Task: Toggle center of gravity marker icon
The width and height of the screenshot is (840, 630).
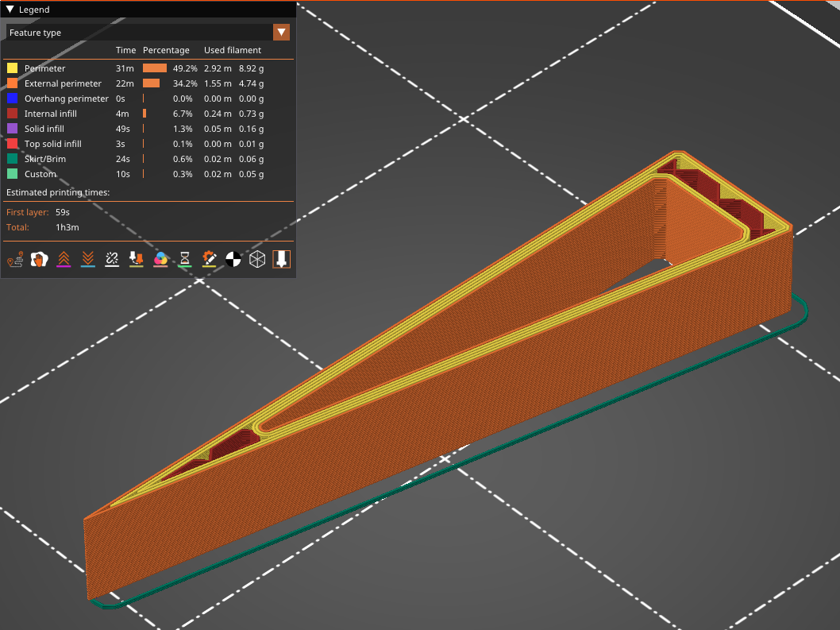Action: [x=233, y=260]
